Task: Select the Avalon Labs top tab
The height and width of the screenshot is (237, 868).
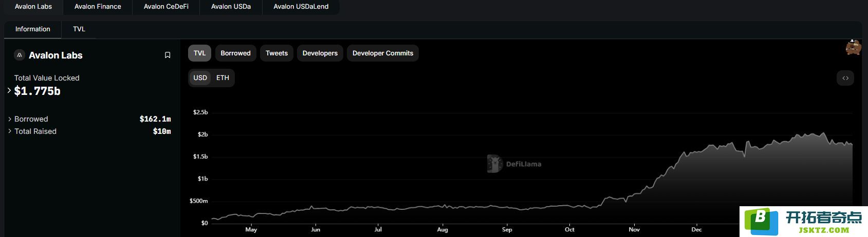Action: coord(33,7)
